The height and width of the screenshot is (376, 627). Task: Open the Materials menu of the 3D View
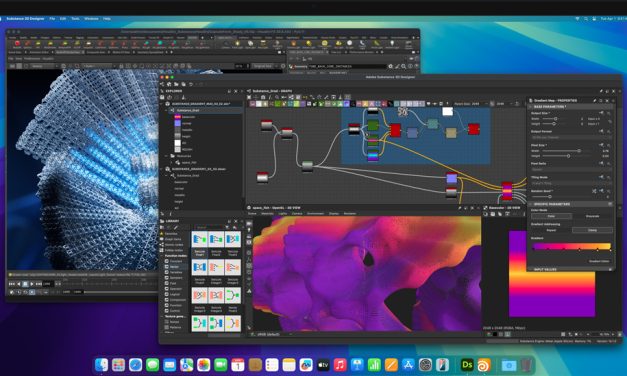pyautogui.click(x=268, y=214)
